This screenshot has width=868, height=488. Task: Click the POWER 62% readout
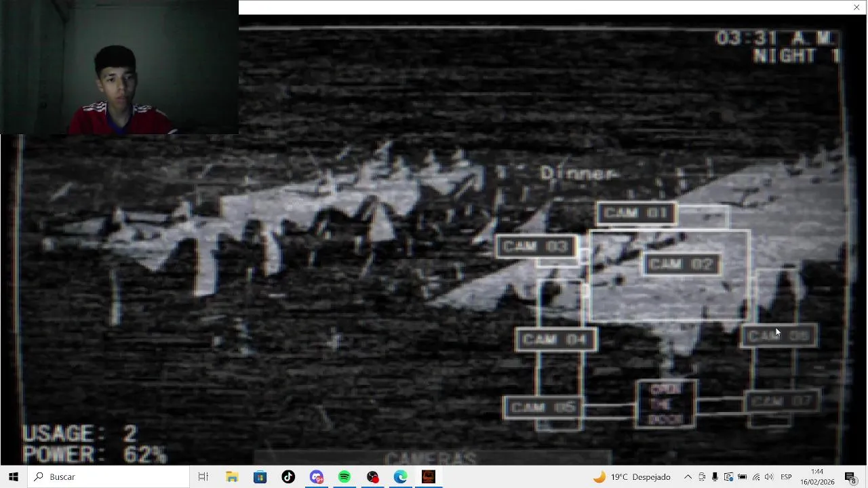tap(94, 455)
